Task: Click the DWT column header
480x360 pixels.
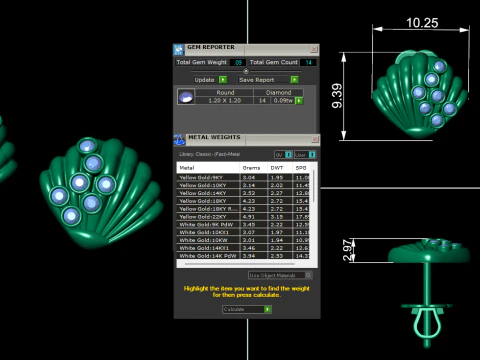Action: (280, 168)
